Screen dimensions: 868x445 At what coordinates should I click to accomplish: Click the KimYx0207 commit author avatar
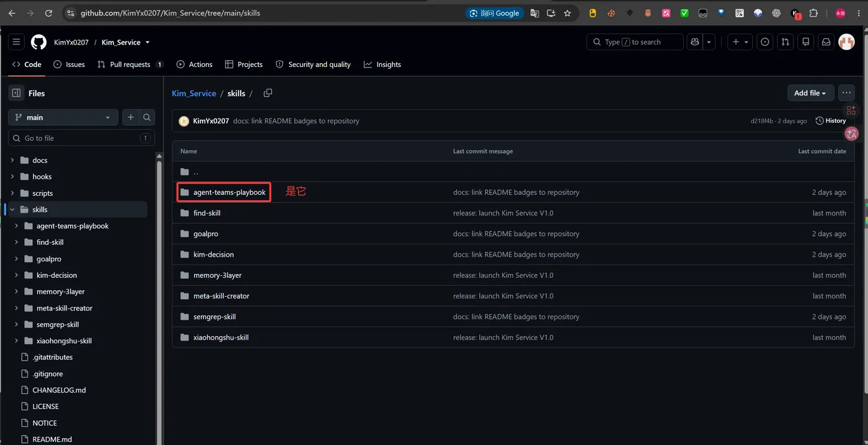(184, 121)
